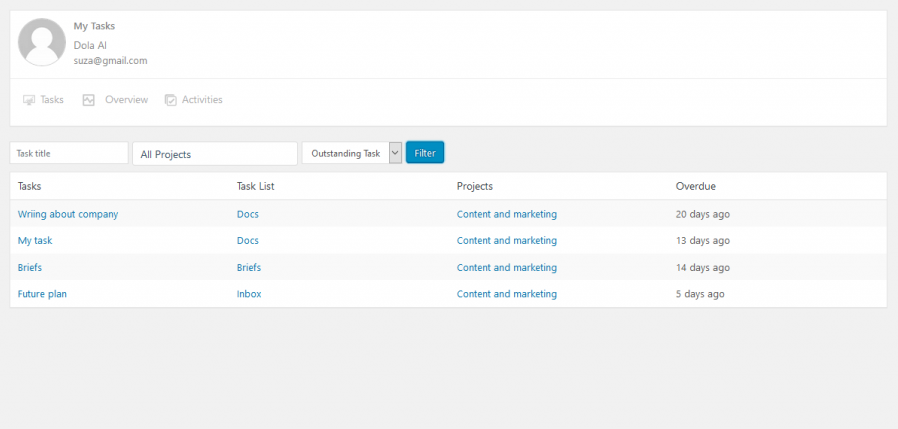Go to the Activities tab
898x429 pixels.
(194, 100)
